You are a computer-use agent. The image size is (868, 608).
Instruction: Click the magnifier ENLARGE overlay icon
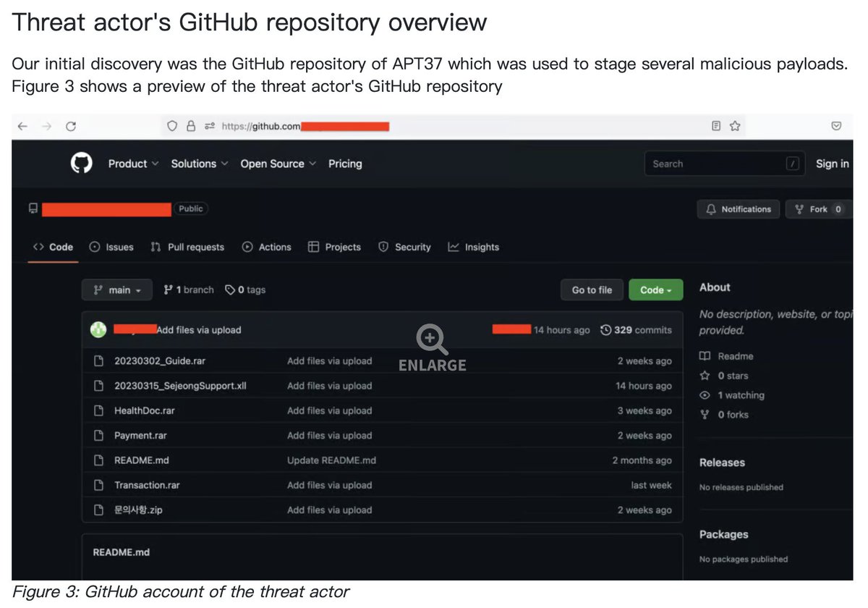432,339
